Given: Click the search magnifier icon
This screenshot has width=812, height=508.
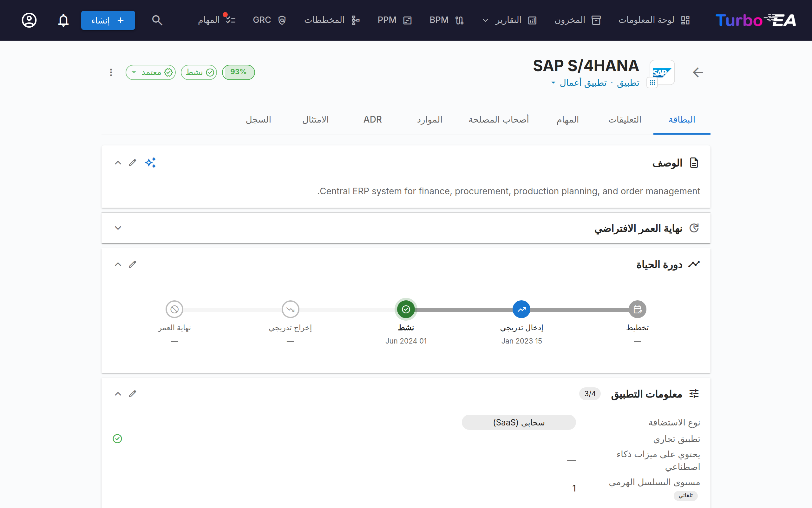Looking at the screenshot, I should coord(157,20).
